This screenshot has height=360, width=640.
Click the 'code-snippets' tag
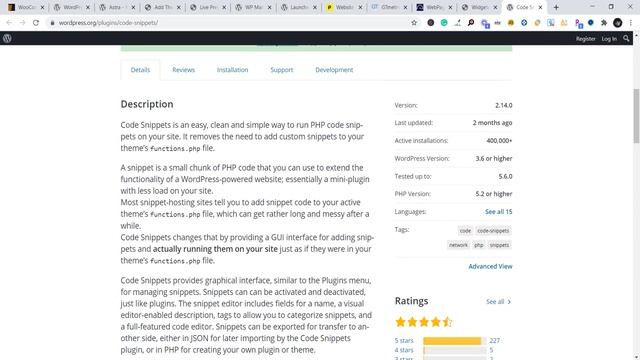493,231
